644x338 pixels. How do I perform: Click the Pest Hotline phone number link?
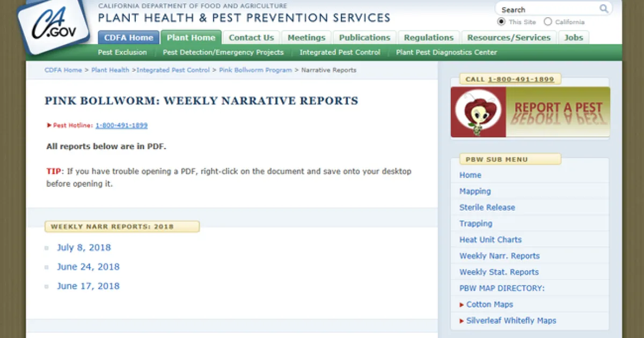click(x=121, y=126)
